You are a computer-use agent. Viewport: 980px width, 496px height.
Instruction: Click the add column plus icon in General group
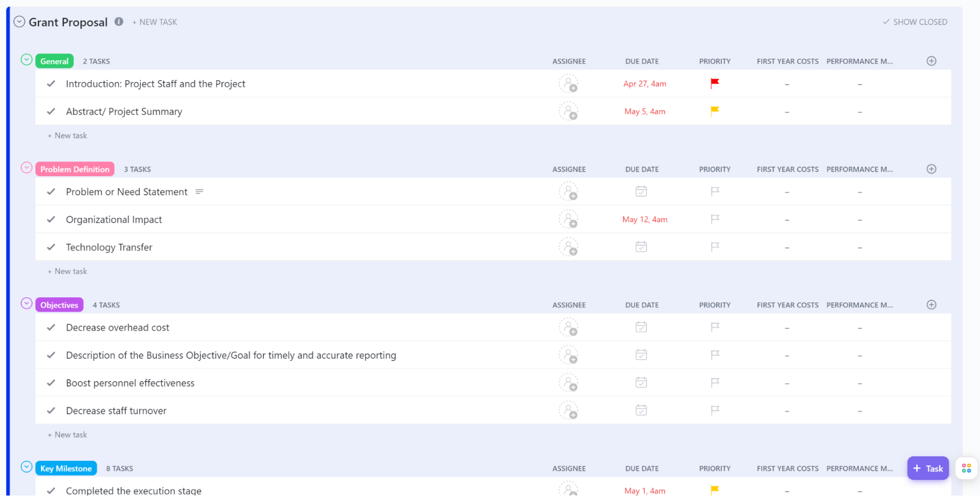[x=931, y=61]
